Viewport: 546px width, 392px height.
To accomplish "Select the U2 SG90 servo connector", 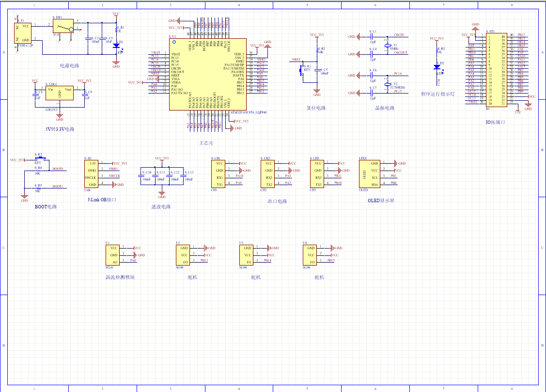I will tap(183, 255).
